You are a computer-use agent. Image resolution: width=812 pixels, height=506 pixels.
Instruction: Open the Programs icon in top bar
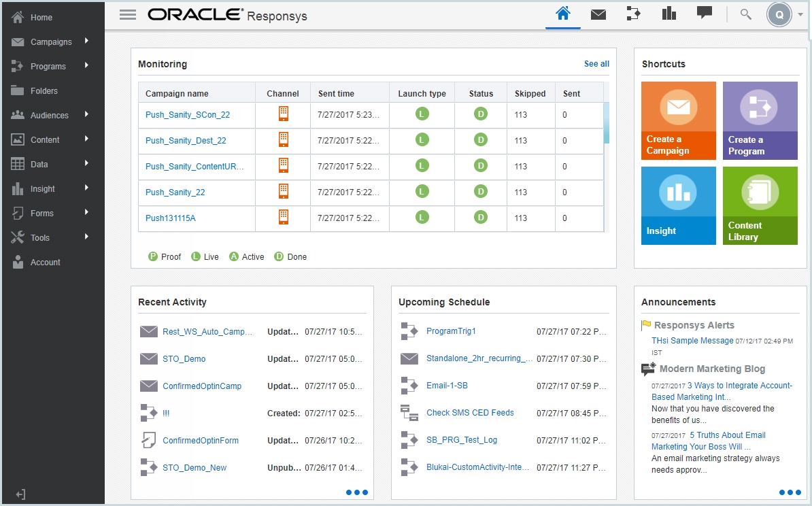pyautogui.click(x=634, y=14)
